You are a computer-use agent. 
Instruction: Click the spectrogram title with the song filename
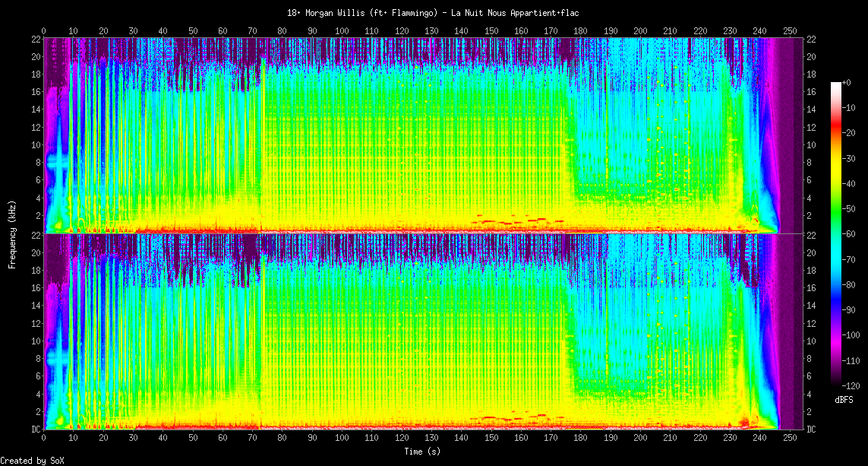pos(434,13)
